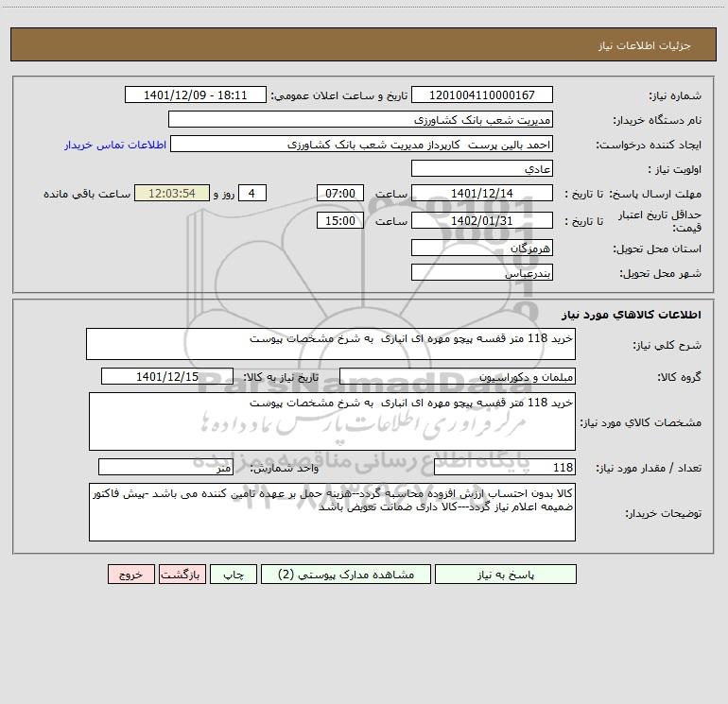The width and height of the screenshot is (728, 704).
Task: Click the 'پاسخ به نیاز' button
Action: pos(506,575)
